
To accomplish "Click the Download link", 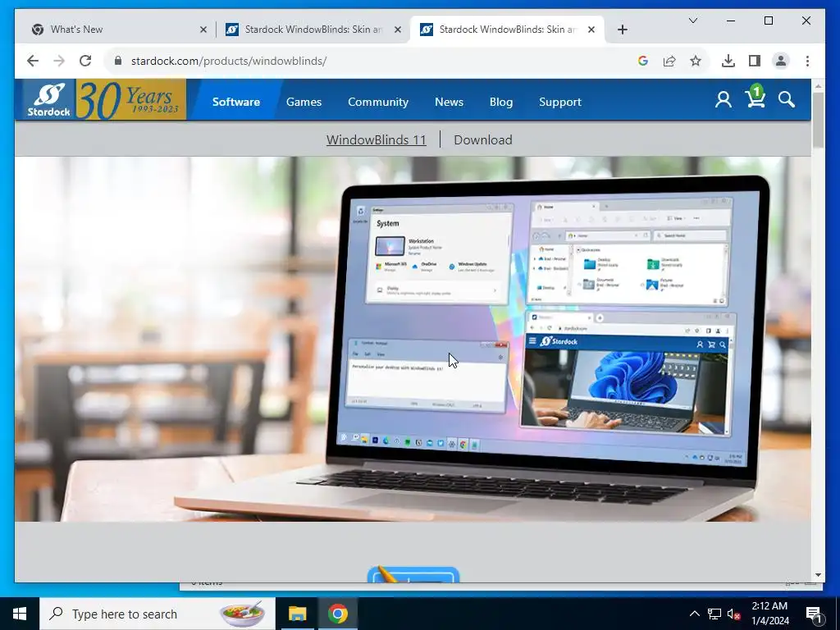I will pos(482,139).
